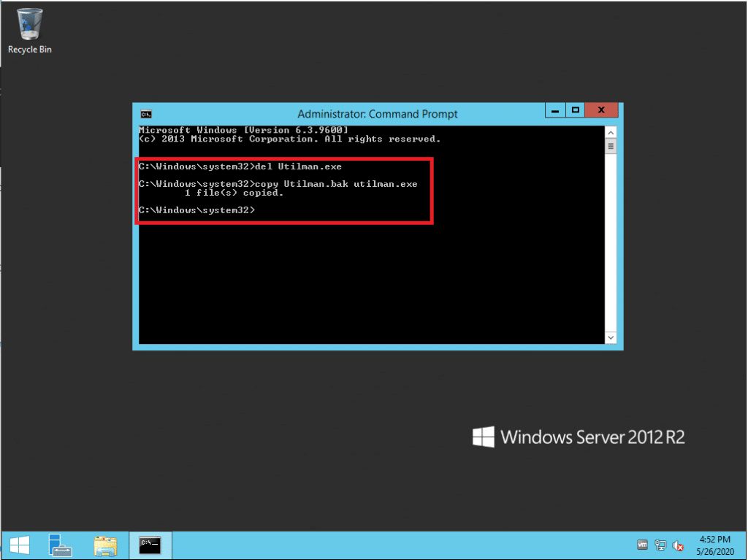The height and width of the screenshot is (560, 748).
Task: Open the VMware Tools tray icon
Action: 643,545
